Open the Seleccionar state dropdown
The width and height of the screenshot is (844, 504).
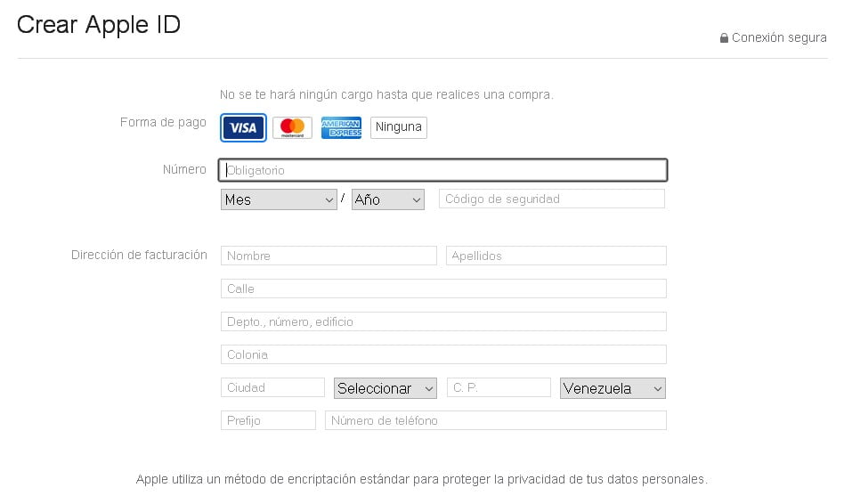click(x=385, y=388)
